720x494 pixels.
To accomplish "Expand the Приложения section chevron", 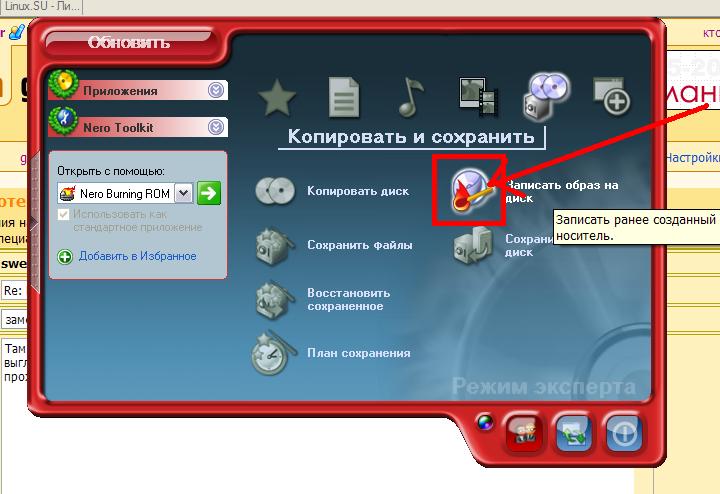I will tap(216, 90).
